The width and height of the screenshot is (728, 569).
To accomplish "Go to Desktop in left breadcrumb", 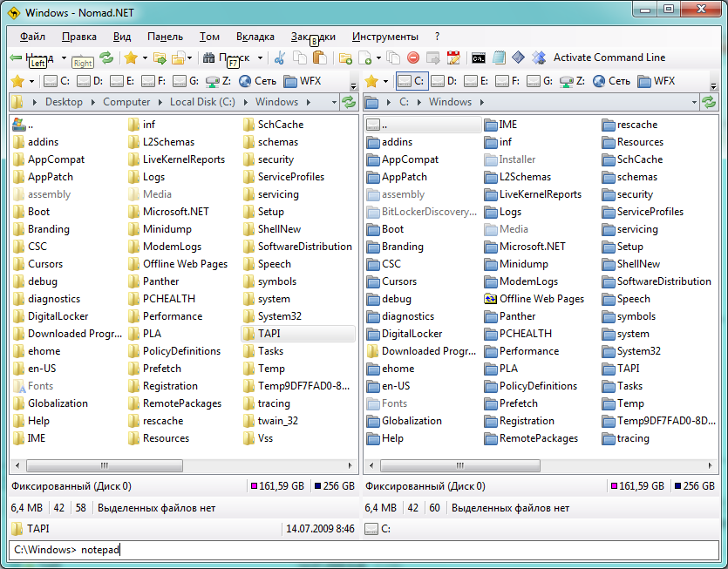I will (64, 102).
